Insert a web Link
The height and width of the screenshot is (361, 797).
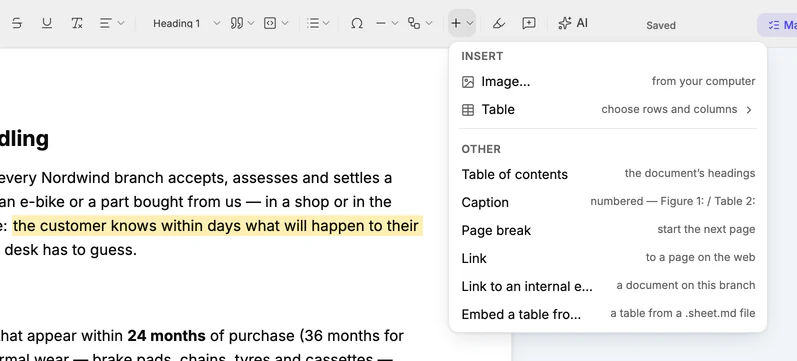608,258
